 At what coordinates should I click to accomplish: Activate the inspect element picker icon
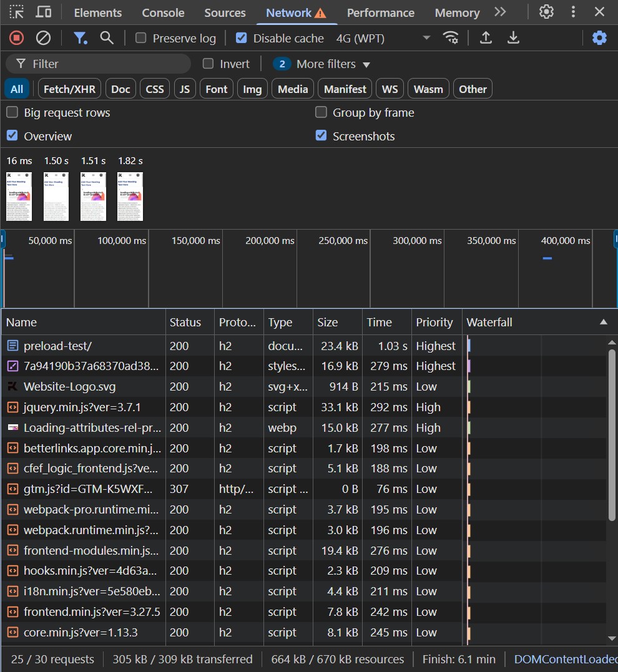(16, 12)
